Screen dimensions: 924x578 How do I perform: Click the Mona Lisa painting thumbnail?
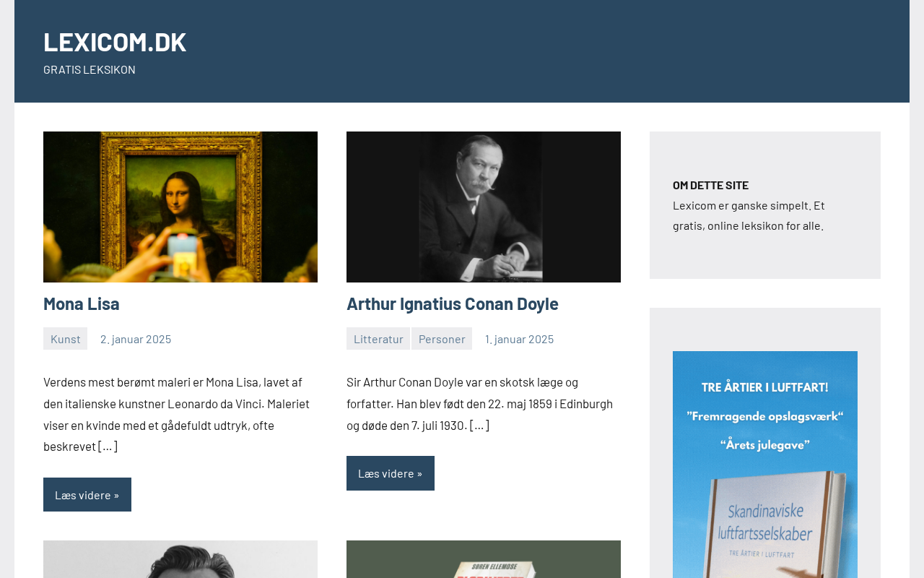180,207
